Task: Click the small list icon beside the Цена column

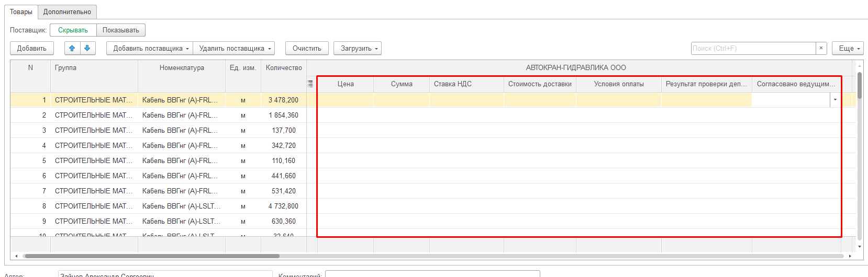Action: coord(310,84)
